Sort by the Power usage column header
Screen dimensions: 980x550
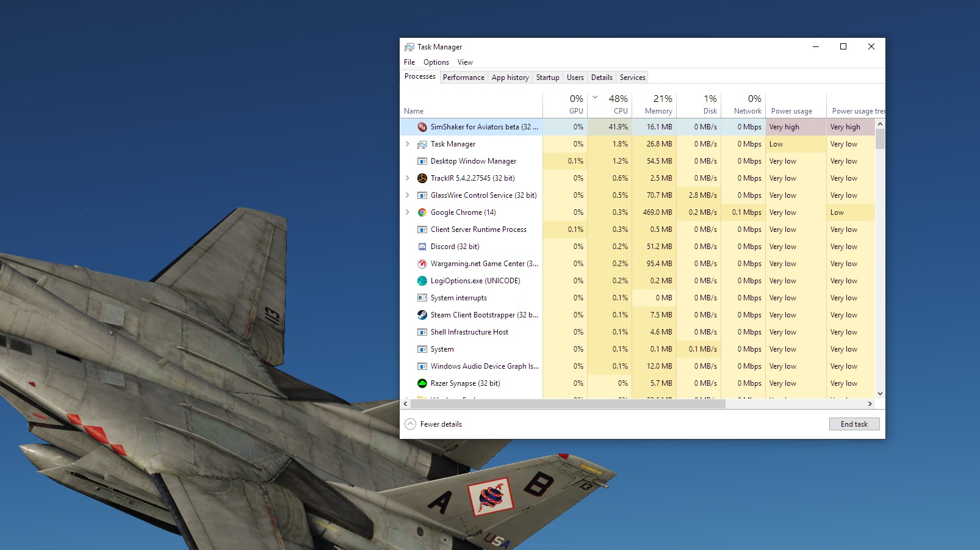click(796, 105)
